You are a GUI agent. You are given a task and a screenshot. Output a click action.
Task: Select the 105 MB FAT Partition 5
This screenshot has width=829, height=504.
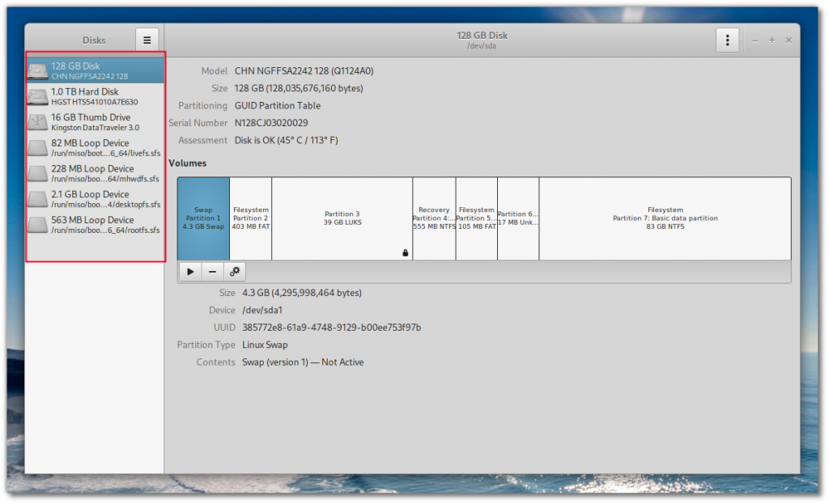476,218
